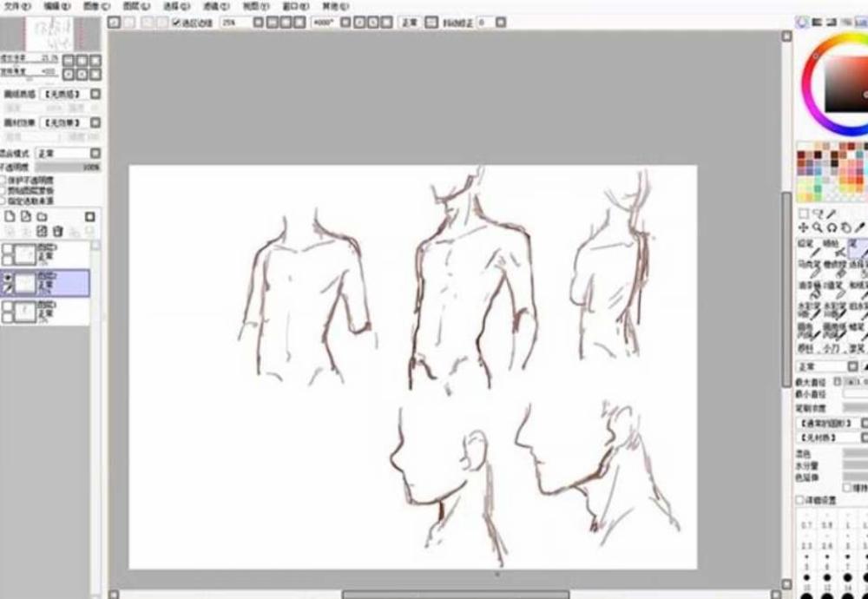The image size is (868, 599).
Task: Select the lasso selection tool
Action: click(x=817, y=214)
